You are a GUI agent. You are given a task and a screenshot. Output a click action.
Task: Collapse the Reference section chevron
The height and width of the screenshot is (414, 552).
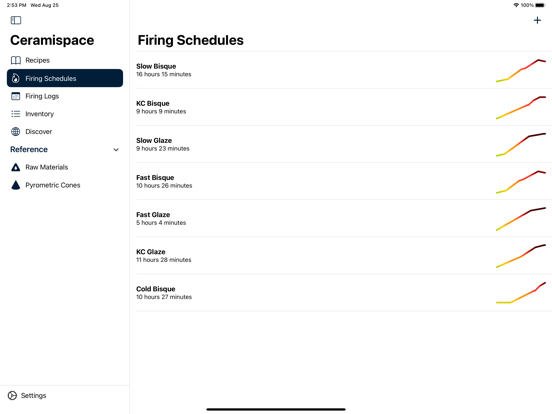[116, 150]
